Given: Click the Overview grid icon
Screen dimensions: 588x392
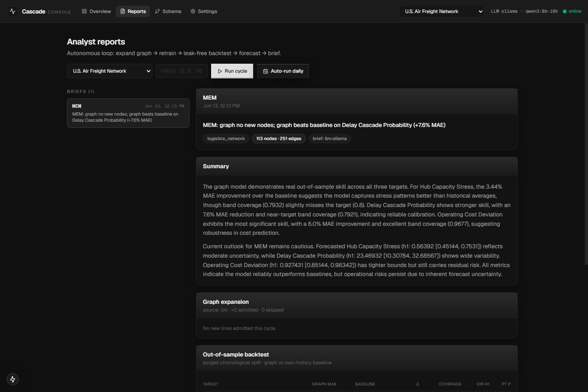Looking at the screenshot, I should [84, 11].
